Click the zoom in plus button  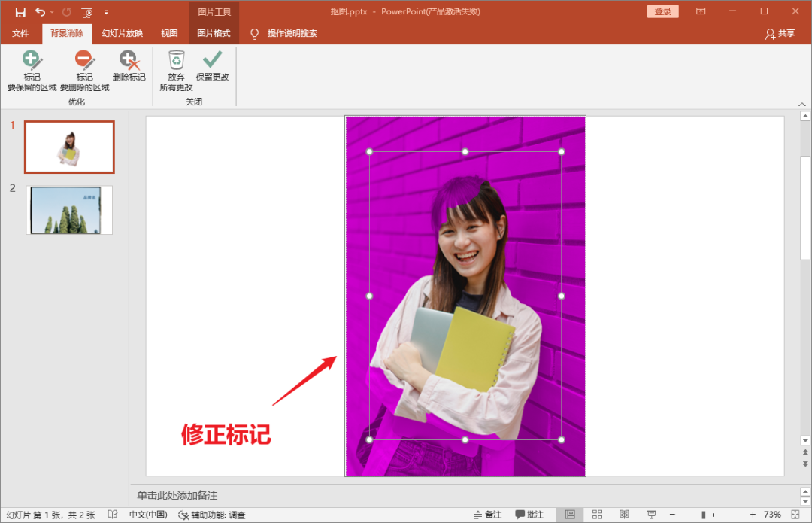pyautogui.click(x=753, y=515)
